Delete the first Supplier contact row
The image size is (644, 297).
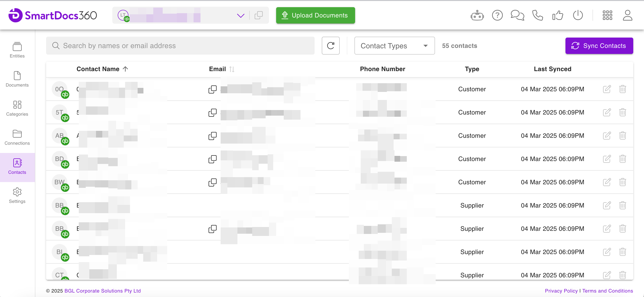623,205
